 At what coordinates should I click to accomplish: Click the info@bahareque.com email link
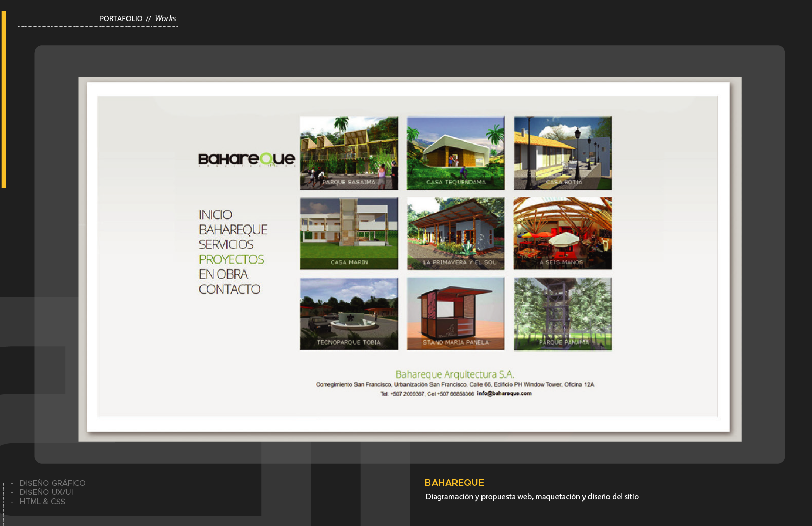pos(504,394)
